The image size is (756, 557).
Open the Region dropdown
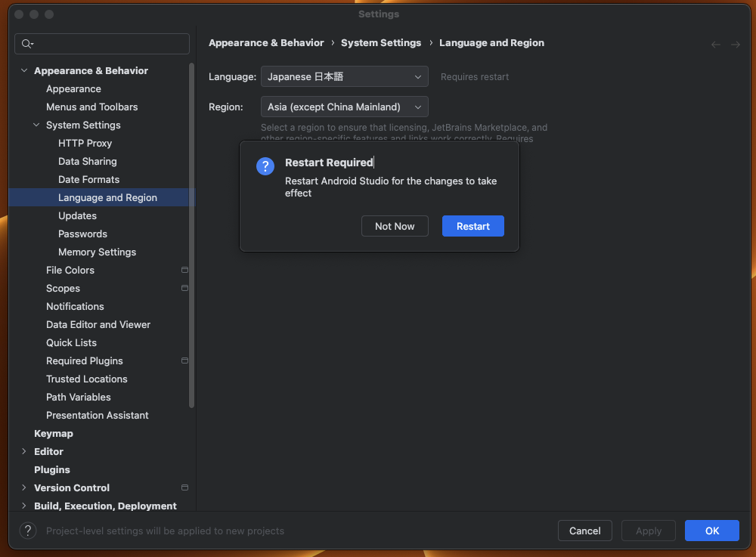344,107
